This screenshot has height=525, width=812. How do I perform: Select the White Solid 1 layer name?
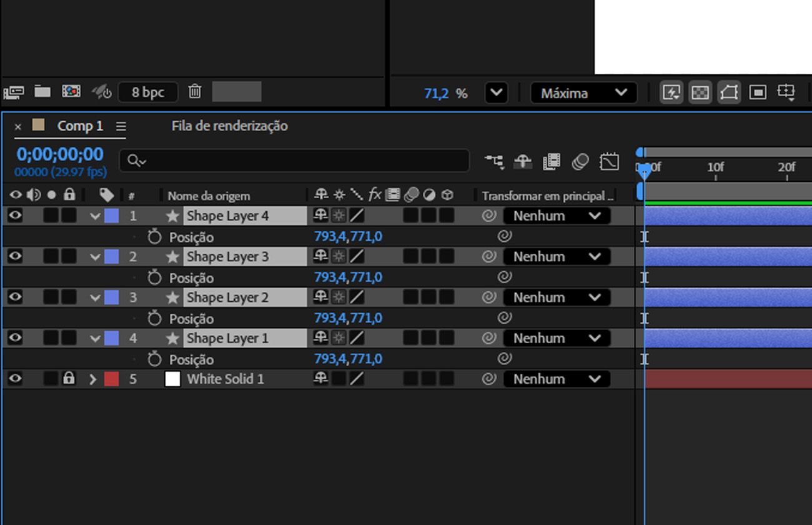[x=225, y=379]
